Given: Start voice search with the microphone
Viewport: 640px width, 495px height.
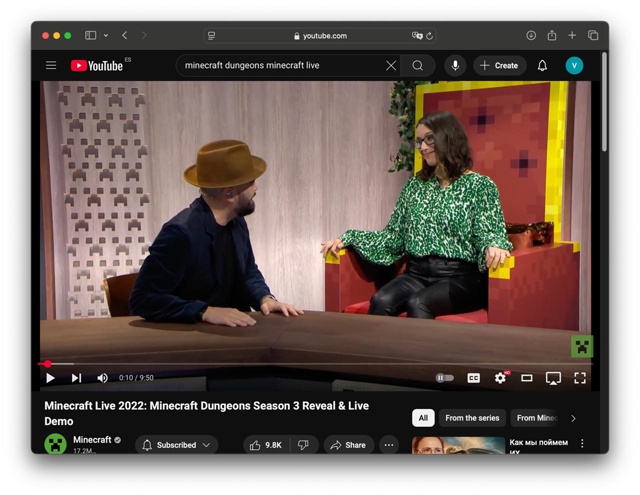Looking at the screenshot, I should pyautogui.click(x=455, y=66).
